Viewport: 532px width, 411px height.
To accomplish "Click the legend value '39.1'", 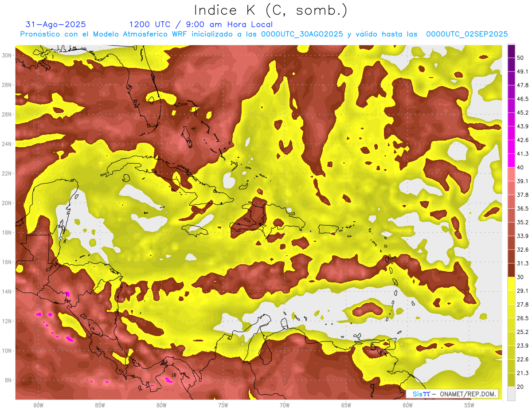I will tap(523, 181).
